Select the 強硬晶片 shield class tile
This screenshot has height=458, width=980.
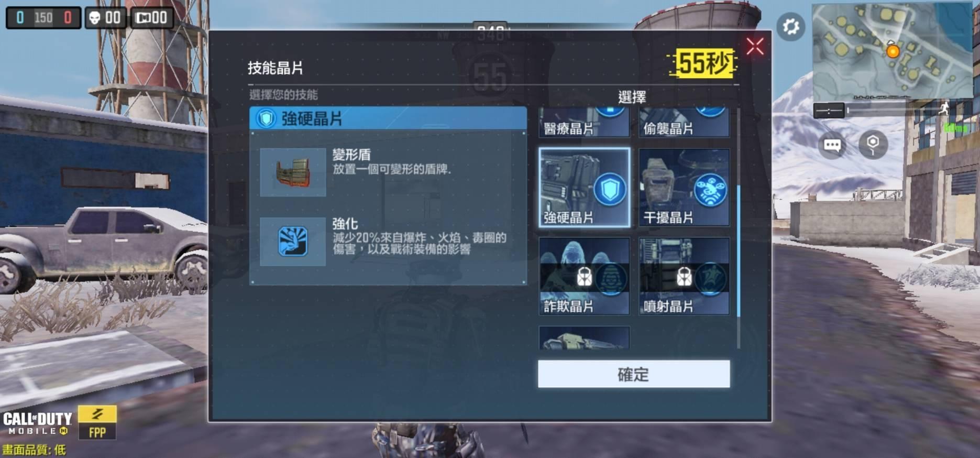coord(584,187)
